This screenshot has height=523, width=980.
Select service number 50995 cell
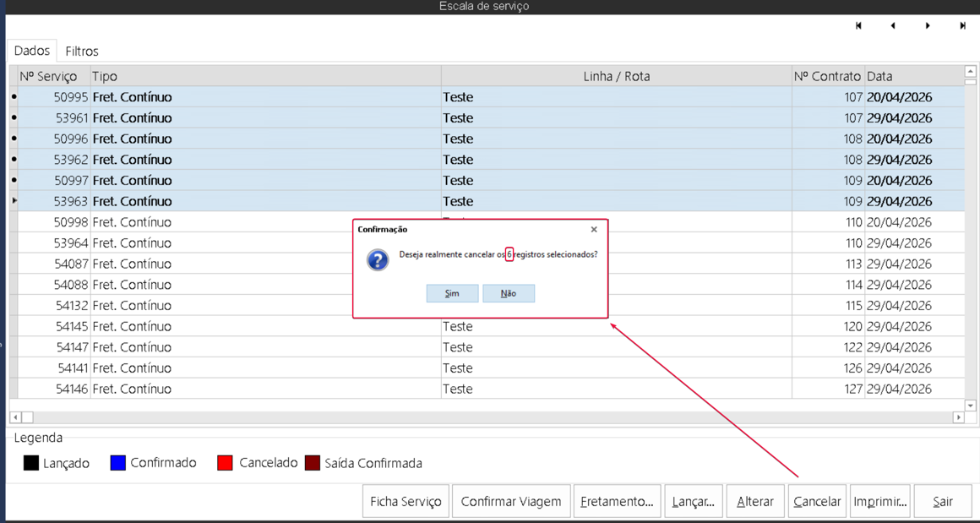[x=54, y=97]
